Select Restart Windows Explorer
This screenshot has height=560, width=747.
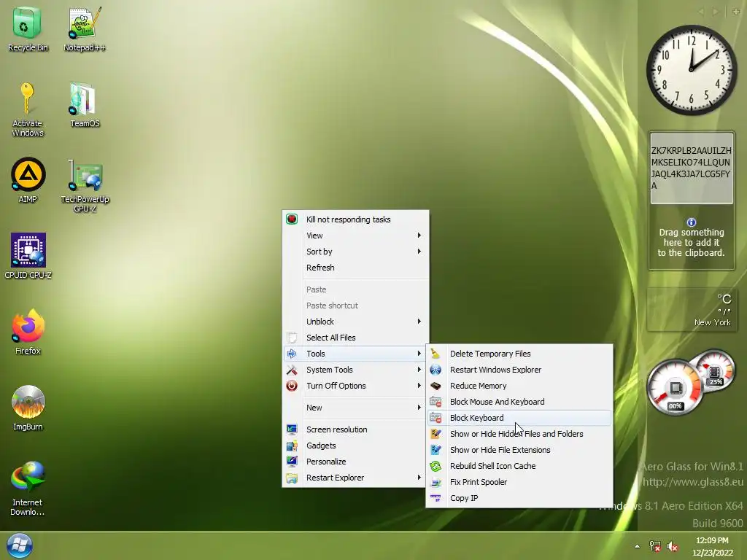pos(519,370)
